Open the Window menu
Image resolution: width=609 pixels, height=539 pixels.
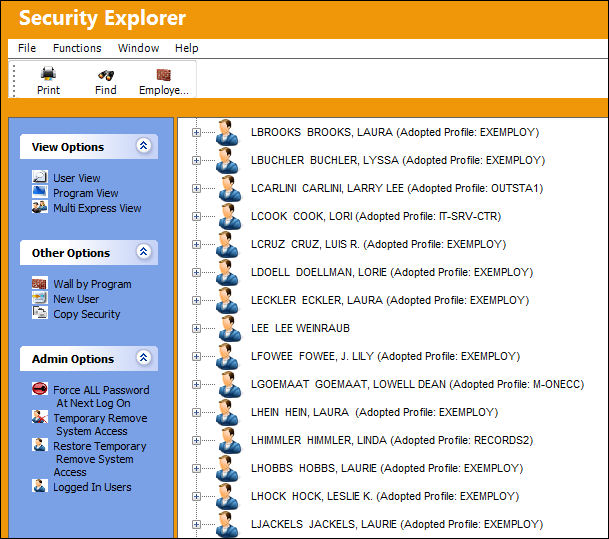(x=138, y=48)
